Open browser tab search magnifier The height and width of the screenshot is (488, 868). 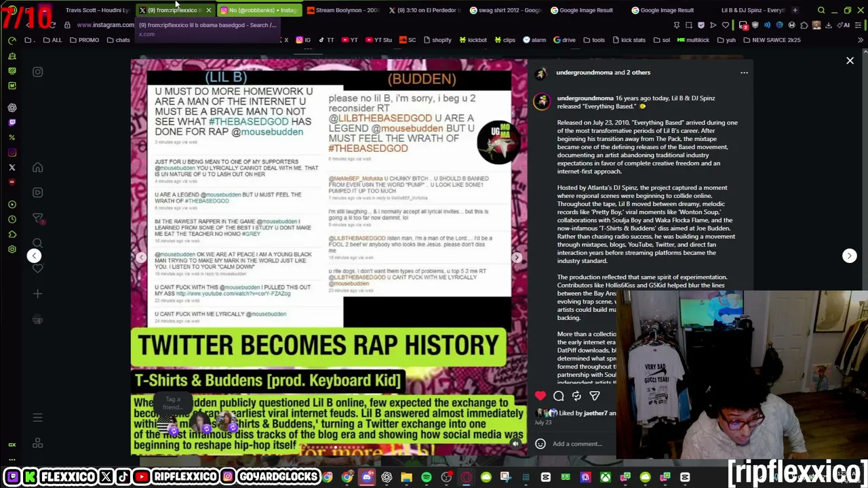tap(821, 10)
